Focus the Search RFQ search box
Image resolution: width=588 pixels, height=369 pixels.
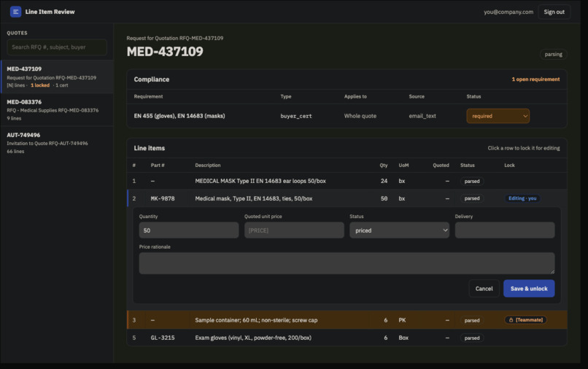pyautogui.click(x=57, y=47)
